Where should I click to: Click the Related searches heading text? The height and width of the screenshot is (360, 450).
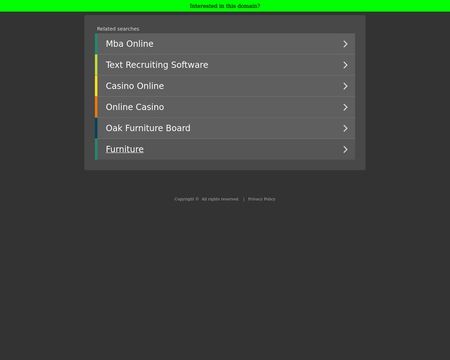pos(118,29)
